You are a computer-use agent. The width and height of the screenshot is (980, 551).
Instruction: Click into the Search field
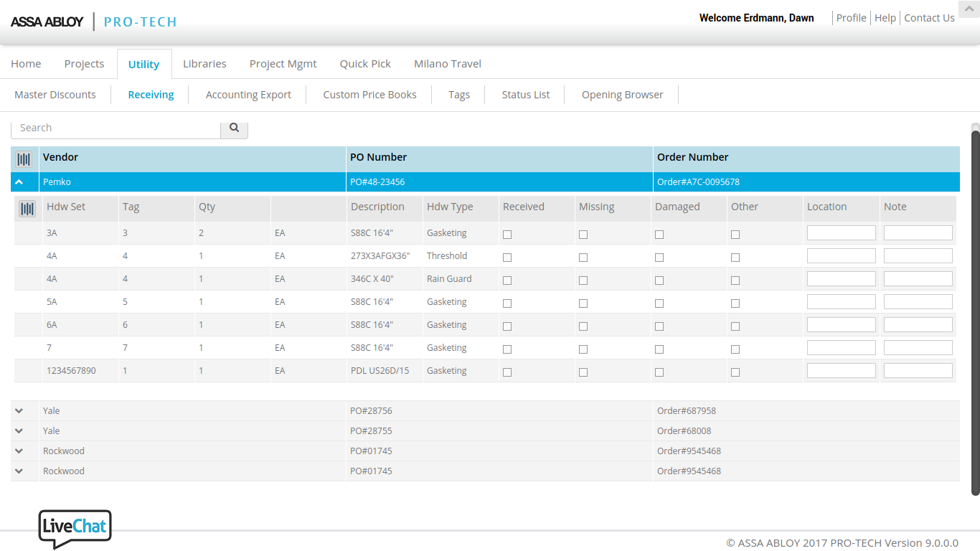[x=116, y=128]
